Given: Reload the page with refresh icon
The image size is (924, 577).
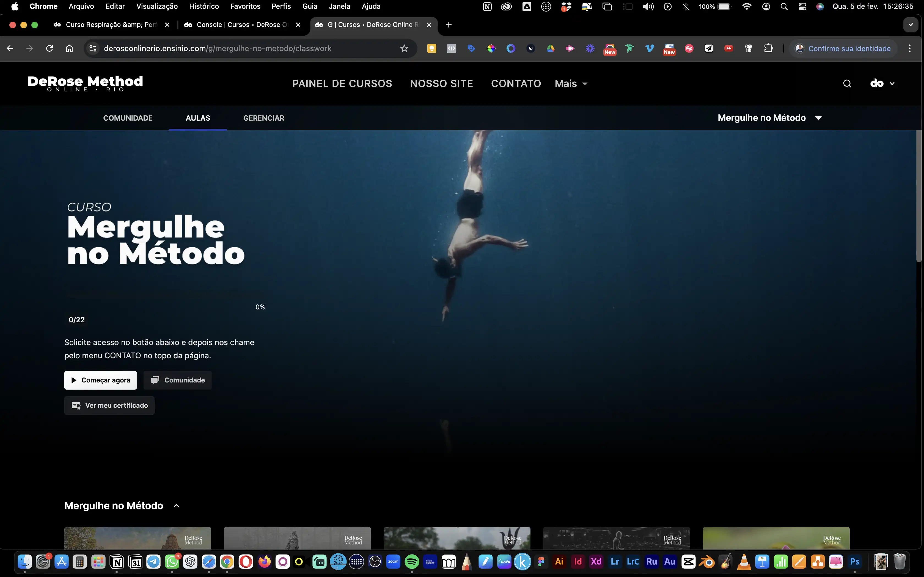Looking at the screenshot, I should click(49, 48).
